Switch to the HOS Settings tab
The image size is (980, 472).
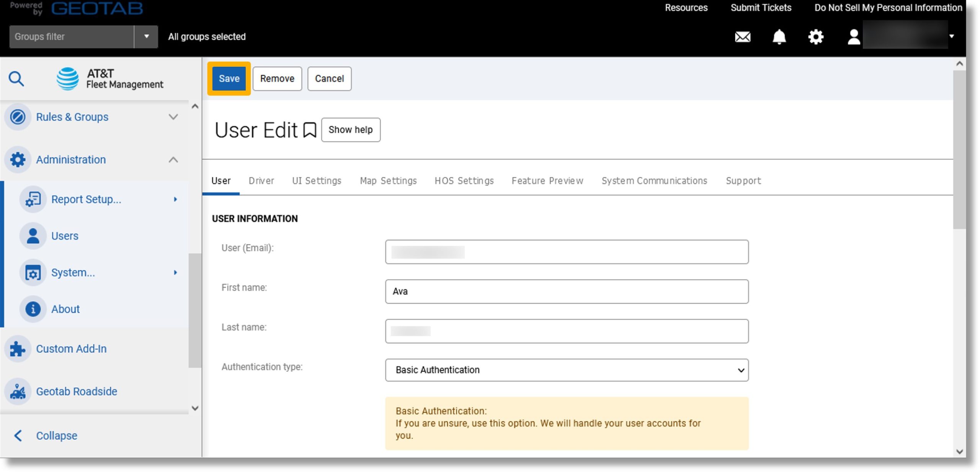(x=464, y=181)
